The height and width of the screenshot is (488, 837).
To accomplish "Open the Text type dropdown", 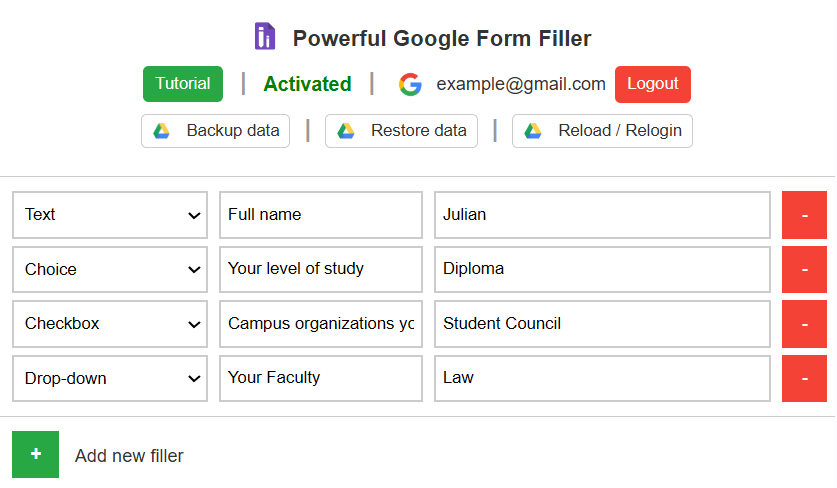I will 110,215.
